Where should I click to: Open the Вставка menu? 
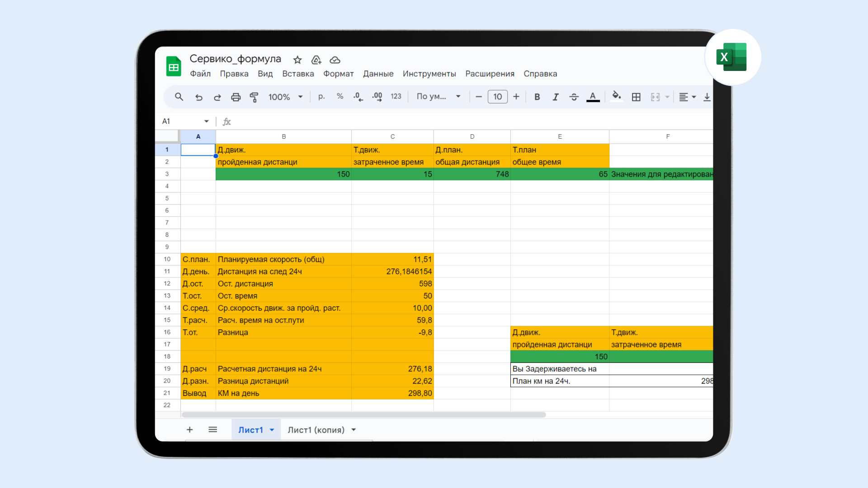(298, 74)
